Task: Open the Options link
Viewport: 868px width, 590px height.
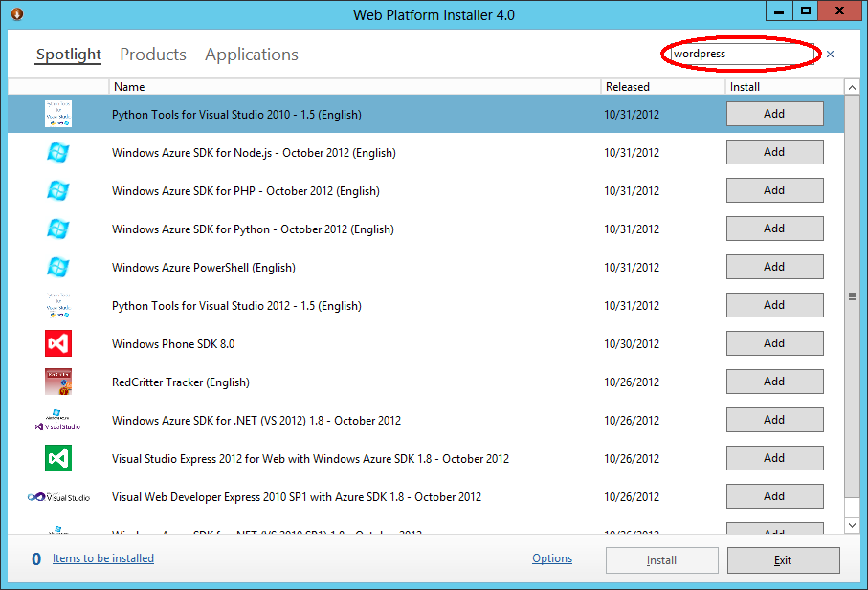Action: pyautogui.click(x=552, y=558)
